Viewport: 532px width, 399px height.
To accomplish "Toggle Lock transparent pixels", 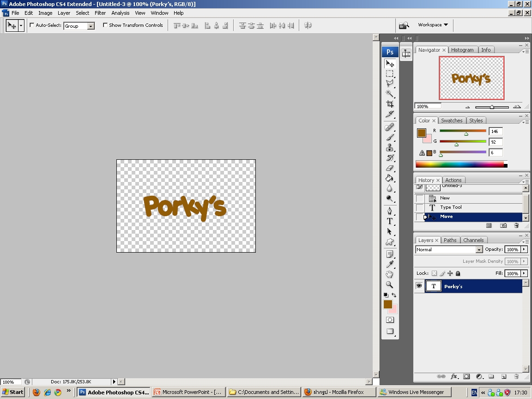I will click(434, 273).
